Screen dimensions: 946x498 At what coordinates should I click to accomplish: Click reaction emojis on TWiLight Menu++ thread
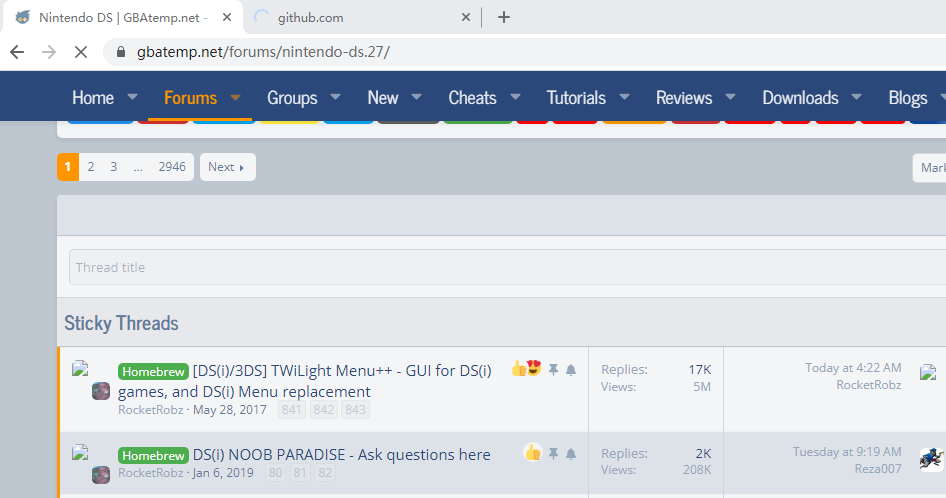(526, 368)
